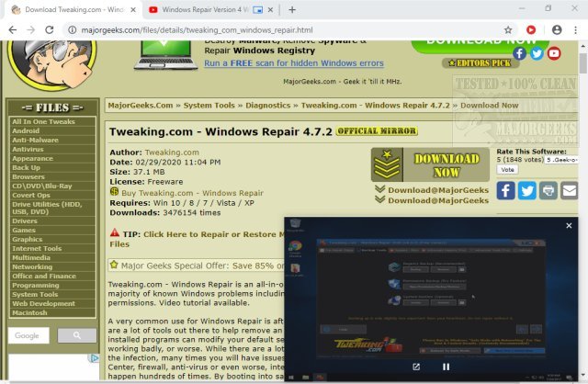Close the Download Tweaking.com tab
The width and height of the screenshot is (588, 384).
coord(132,10)
